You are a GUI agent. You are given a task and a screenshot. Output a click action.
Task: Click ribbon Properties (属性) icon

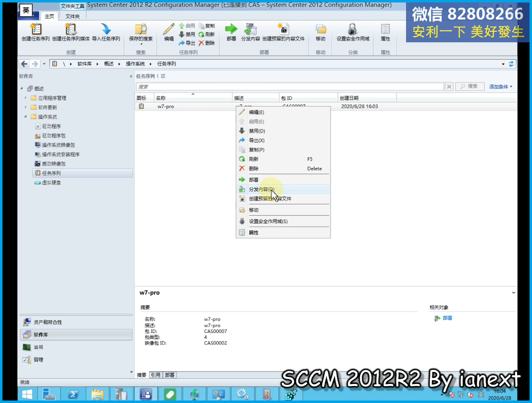click(385, 33)
